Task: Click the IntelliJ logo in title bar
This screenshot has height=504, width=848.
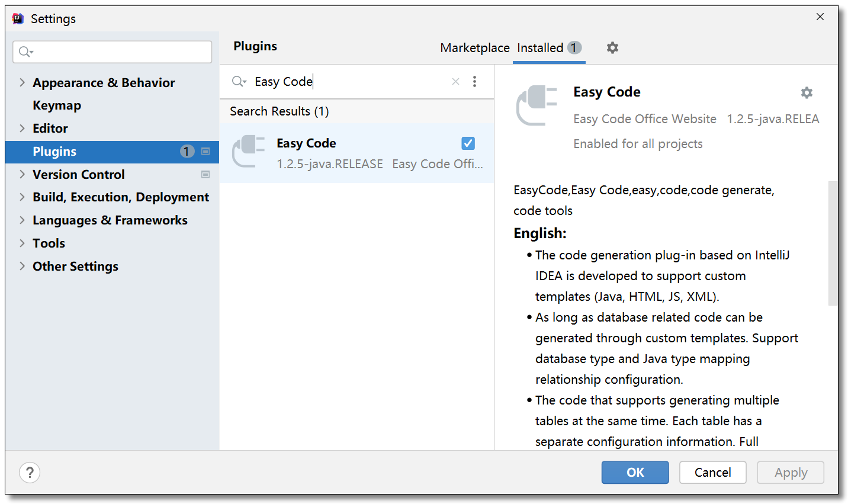Action: (18, 18)
